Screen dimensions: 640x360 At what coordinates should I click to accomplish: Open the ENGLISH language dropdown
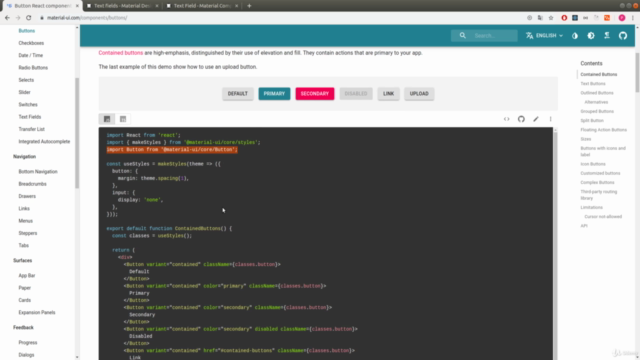coord(544,36)
